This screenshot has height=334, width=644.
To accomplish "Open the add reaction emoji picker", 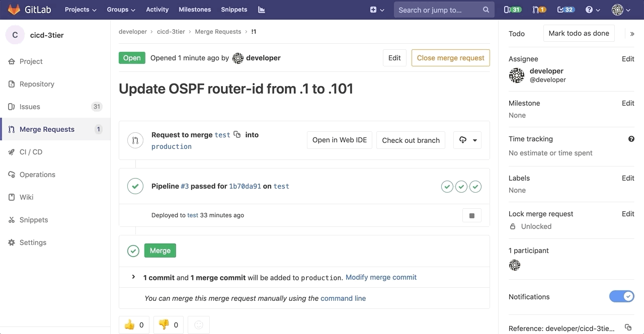I will point(198,325).
